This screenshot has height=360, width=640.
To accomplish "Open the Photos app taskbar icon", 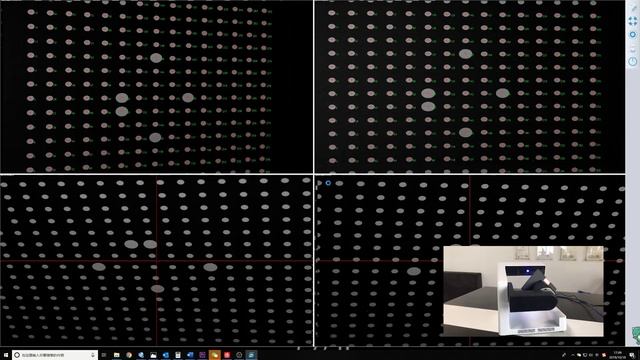I will pyautogui.click(x=153, y=355).
